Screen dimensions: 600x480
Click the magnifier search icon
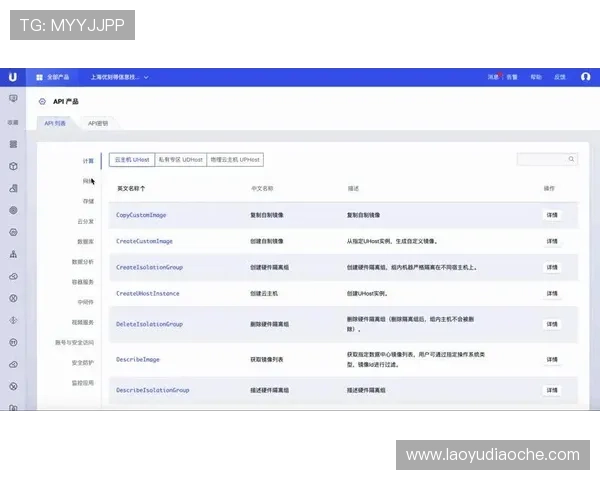(x=571, y=159)
